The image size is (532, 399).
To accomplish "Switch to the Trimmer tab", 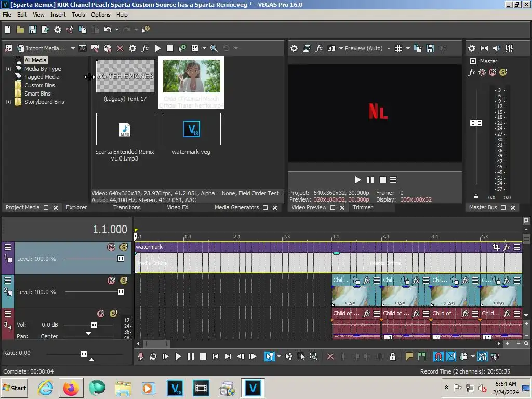I will coord(362,208).
